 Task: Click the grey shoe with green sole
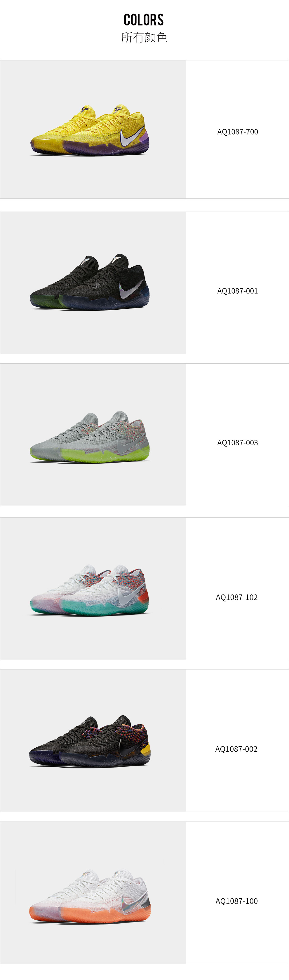click(x=90, y=437)
